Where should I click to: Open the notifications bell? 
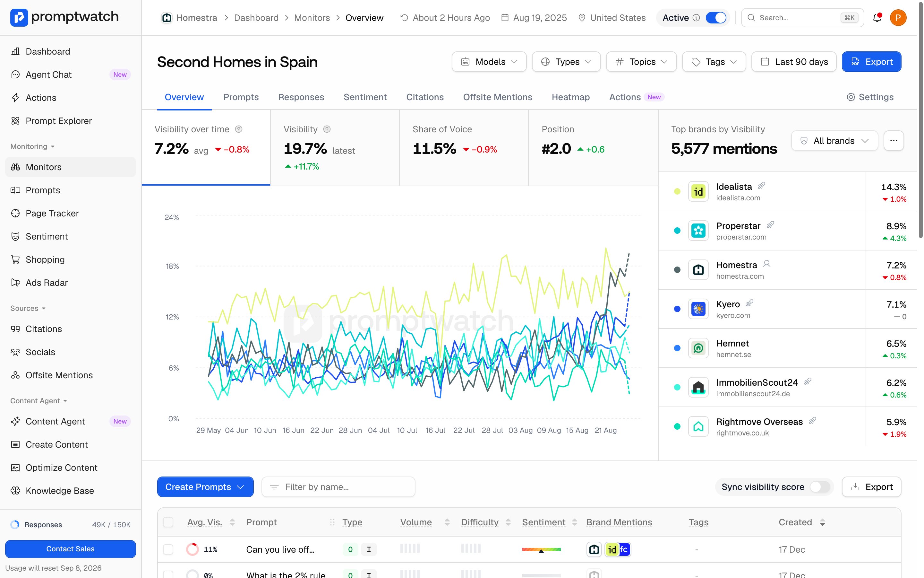click(x=877, y=18)
